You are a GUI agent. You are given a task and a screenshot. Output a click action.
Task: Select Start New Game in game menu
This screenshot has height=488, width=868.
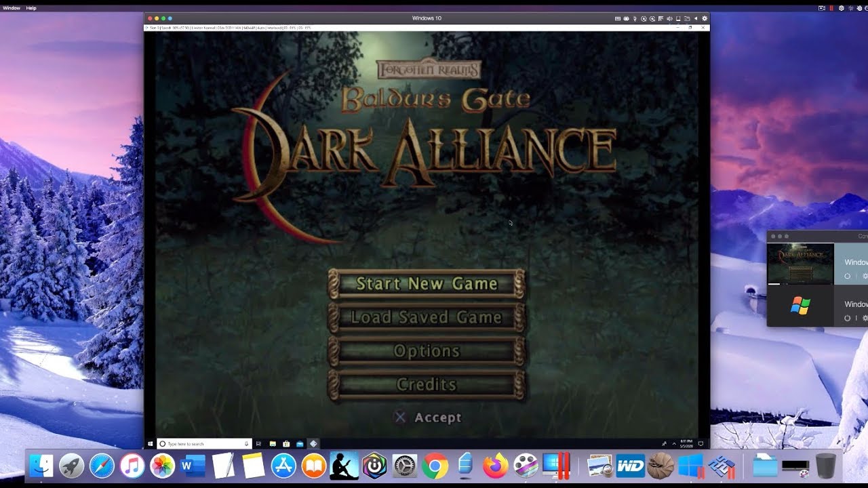[x=427, y=284]
